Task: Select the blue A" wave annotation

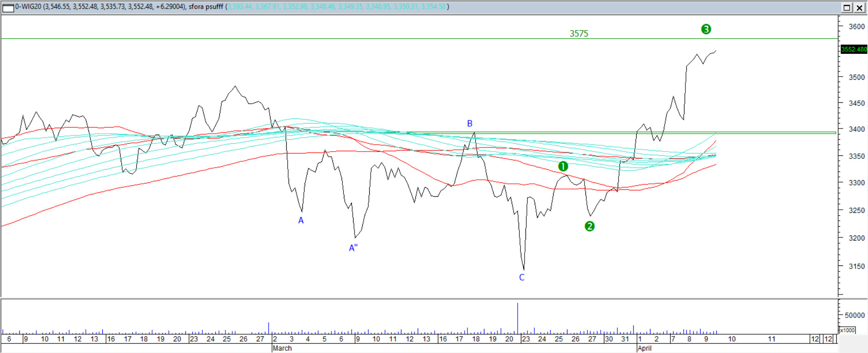Action: (353, 248)
